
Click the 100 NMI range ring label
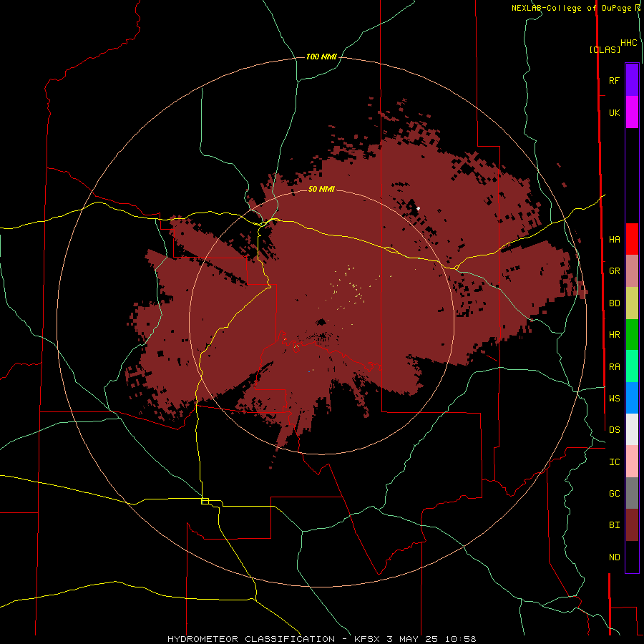(321, 57)
